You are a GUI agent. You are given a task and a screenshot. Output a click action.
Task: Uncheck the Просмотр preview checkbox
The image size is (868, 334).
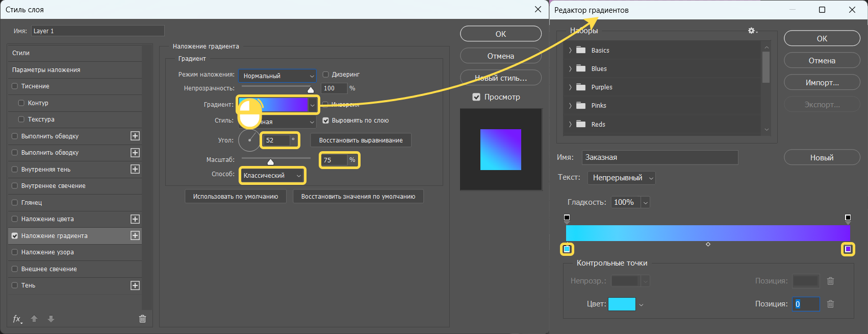click(476, 97)
